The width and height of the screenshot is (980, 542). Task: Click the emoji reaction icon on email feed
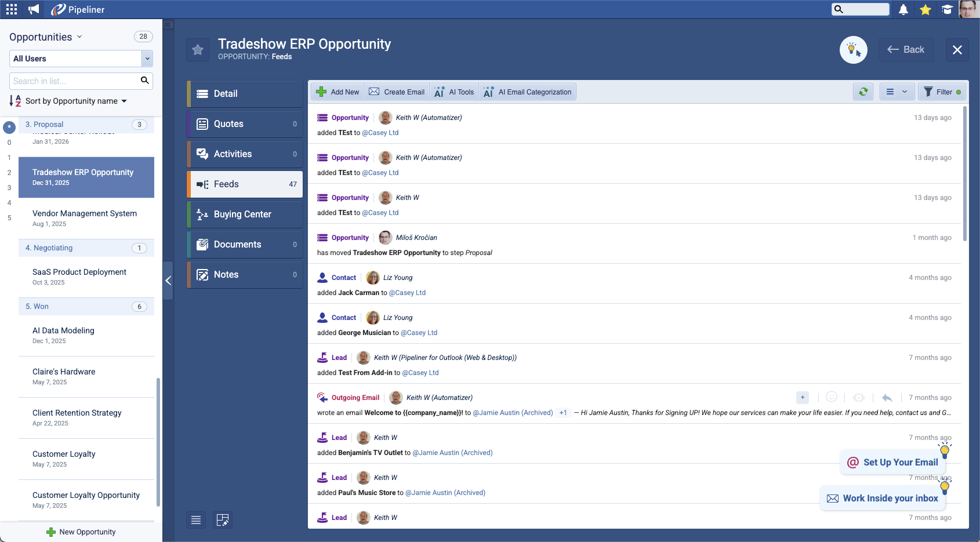click(831, 397)
